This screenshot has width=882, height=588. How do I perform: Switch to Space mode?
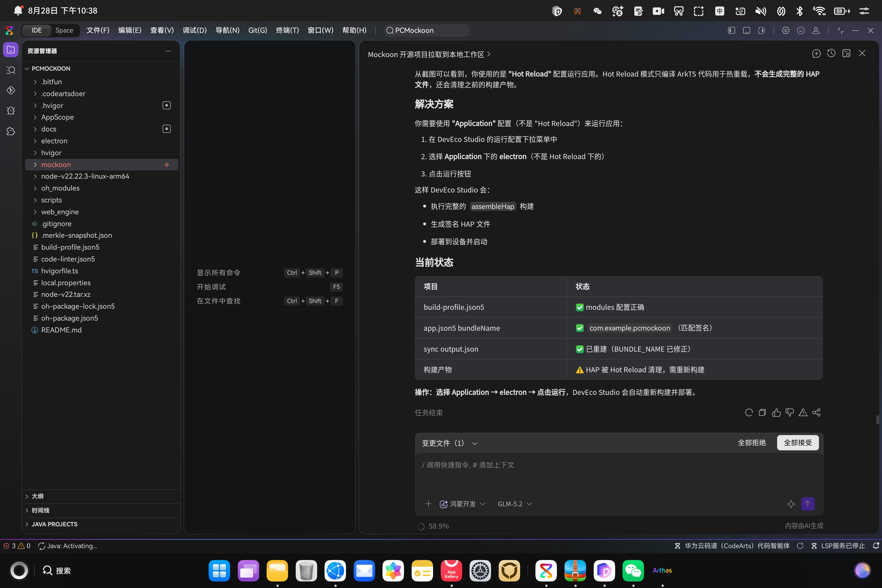click(64, 30)
